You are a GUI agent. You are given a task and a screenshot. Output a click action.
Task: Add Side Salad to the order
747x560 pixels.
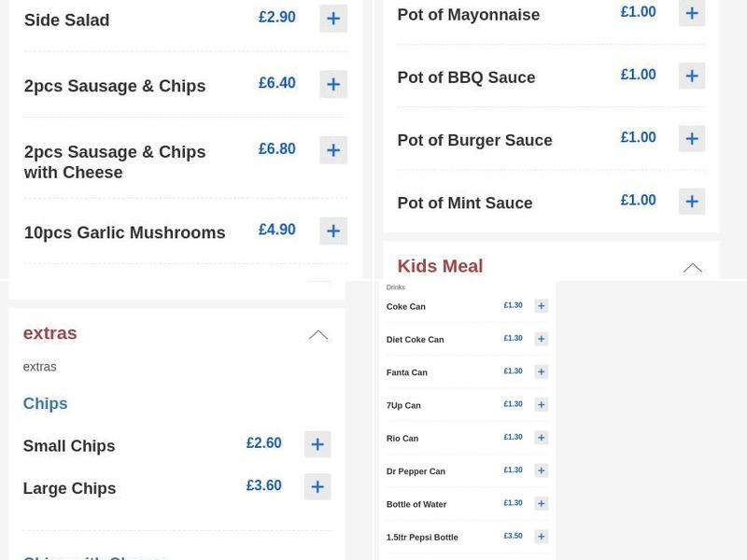point(333,19)
